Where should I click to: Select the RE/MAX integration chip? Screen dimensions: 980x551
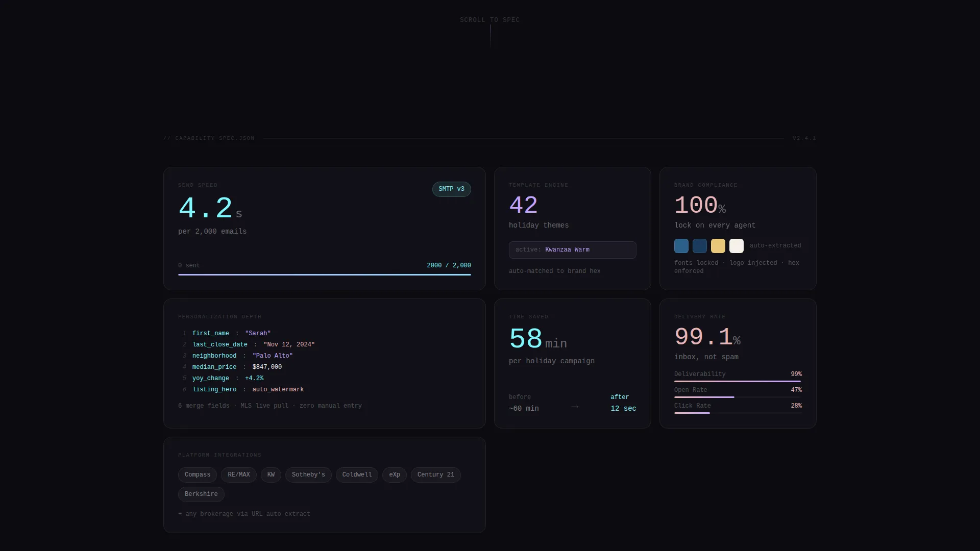239,475
